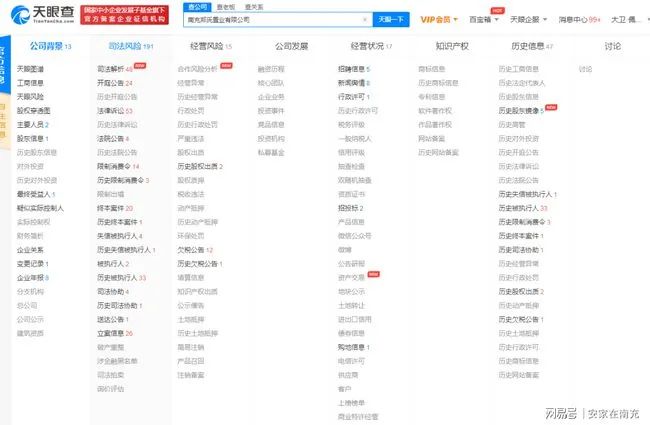Open 软件著作权 link
650x425 pixels.
435,111
